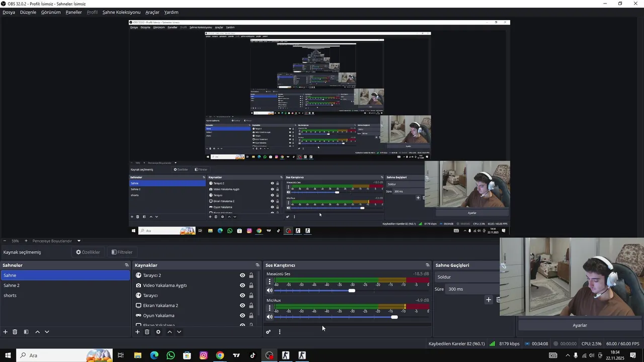Open advanced audio properties gears icon

[x=268, y=332]
